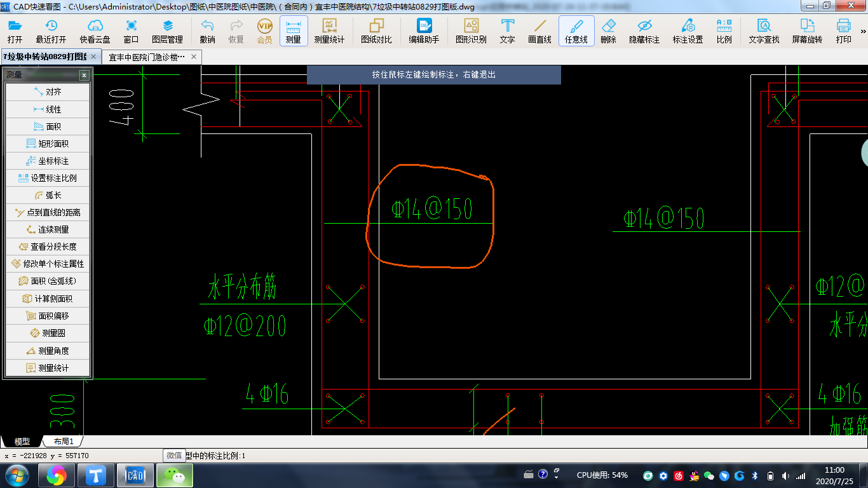Viewport: 868px width, 488px height.
Task: Click the volume icon in system tray
Action: [785, 475]
